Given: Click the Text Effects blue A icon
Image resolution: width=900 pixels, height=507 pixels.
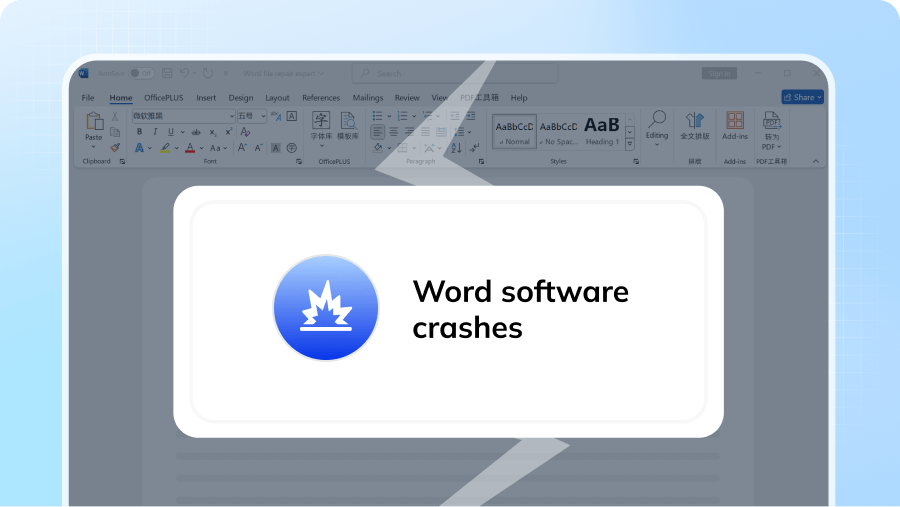Looking at the screenshot, I should (139, 148).
